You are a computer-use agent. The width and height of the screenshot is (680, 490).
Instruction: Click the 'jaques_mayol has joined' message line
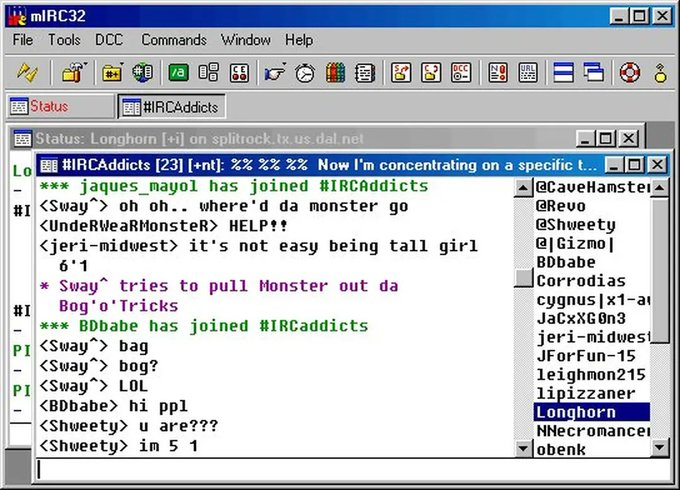click(x=234, y=186)
